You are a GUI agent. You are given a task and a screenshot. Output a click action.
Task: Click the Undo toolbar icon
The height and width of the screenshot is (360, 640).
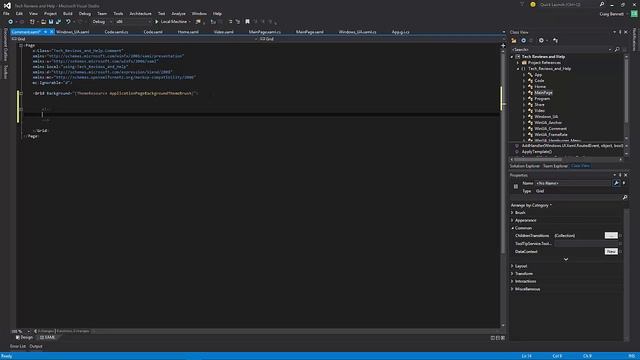(x=68, y=22)
